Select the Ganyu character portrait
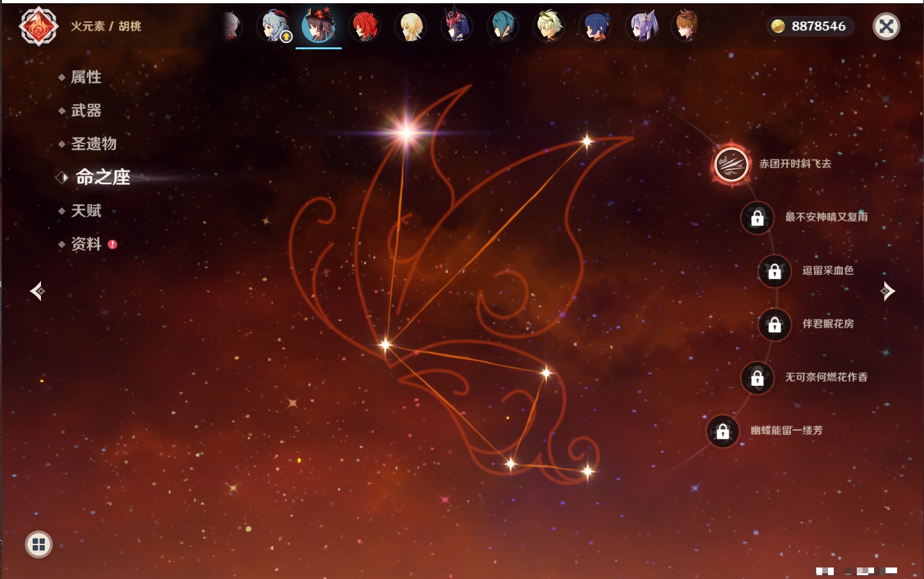This screenshot has height=579, width=924. click(x=274, y=26)
